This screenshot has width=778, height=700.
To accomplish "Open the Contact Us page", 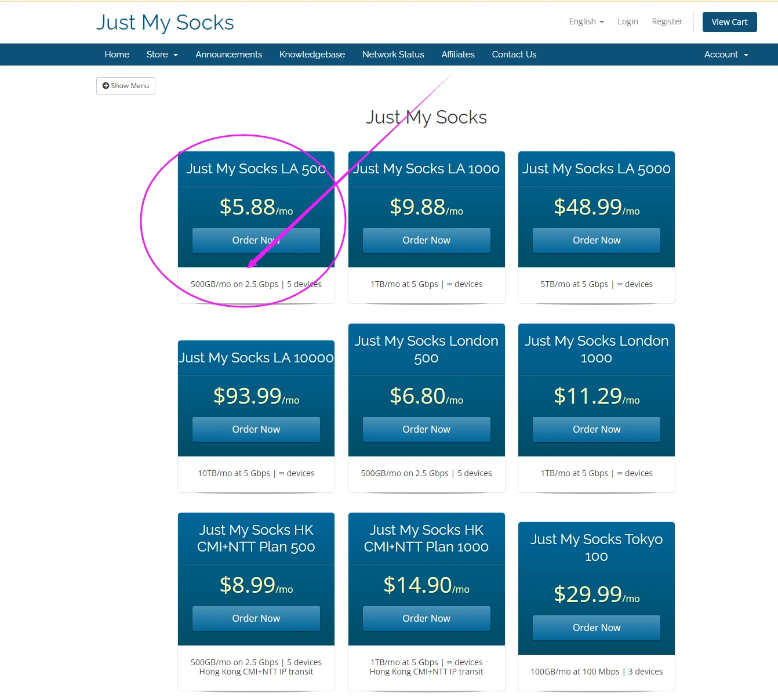I will (x=514, y=55).
